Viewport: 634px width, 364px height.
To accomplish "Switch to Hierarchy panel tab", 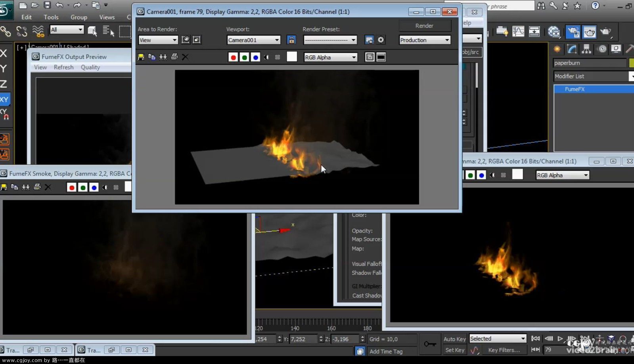I will point(586,49).
